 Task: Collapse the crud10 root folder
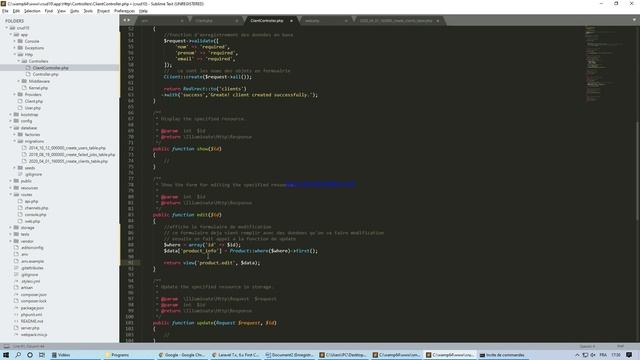tap(7, 28)
